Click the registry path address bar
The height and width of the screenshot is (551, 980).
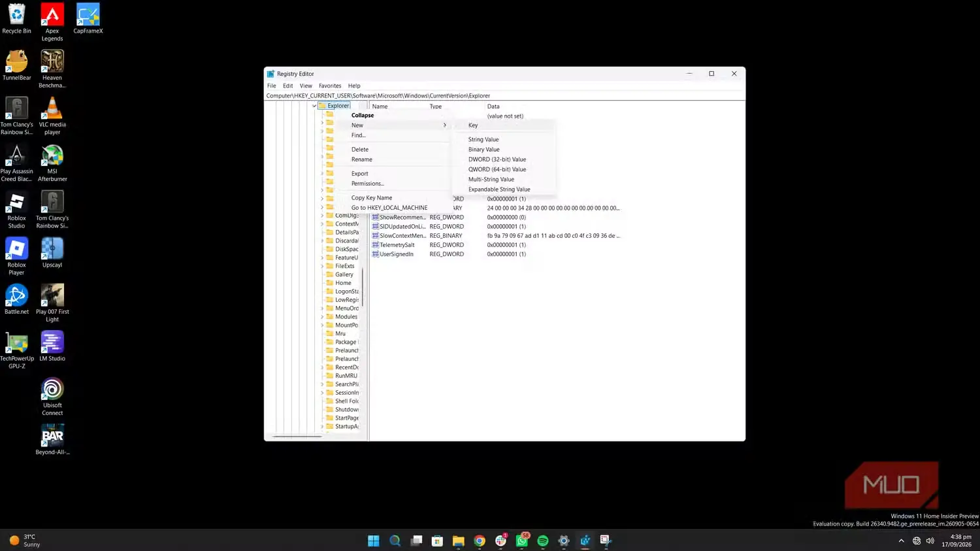click(504, 95)
